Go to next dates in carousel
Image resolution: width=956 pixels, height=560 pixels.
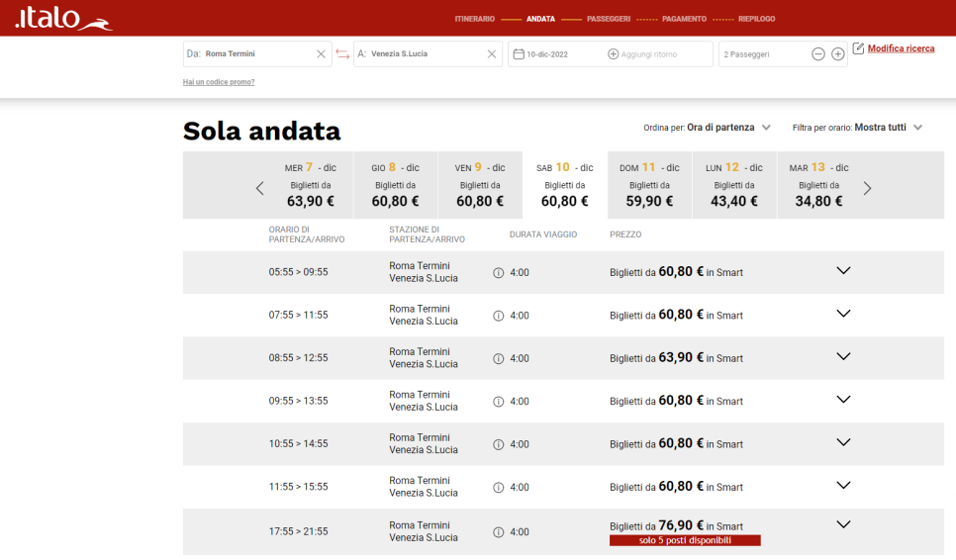coord(867,188)
